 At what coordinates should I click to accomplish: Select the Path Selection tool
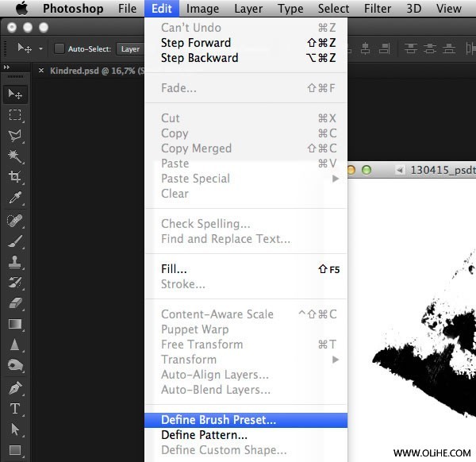pyautogui.click(x=15, y=429)
